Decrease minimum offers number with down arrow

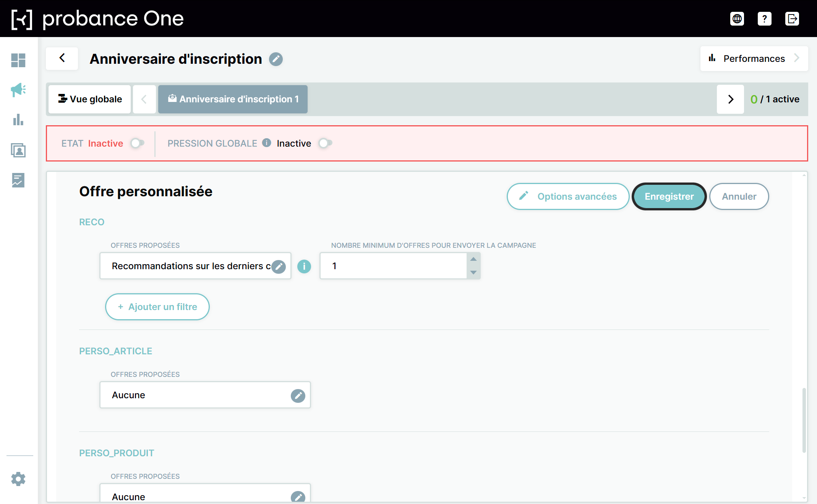click(473, 273)
